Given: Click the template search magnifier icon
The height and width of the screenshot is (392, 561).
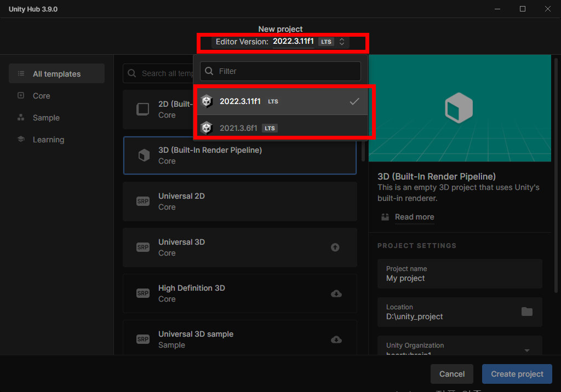Looking at the screenshot, I should 131,73.
